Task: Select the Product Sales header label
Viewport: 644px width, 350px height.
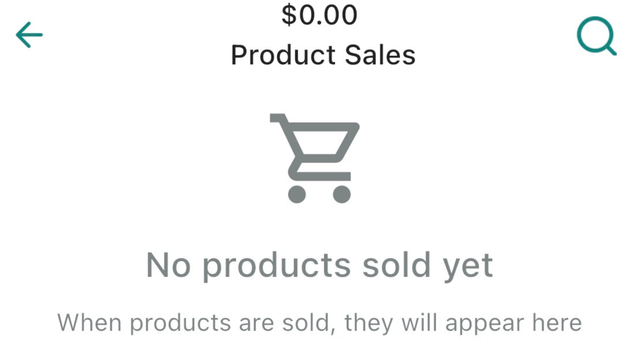Action: pyautogui.click(x=323, y=55)
